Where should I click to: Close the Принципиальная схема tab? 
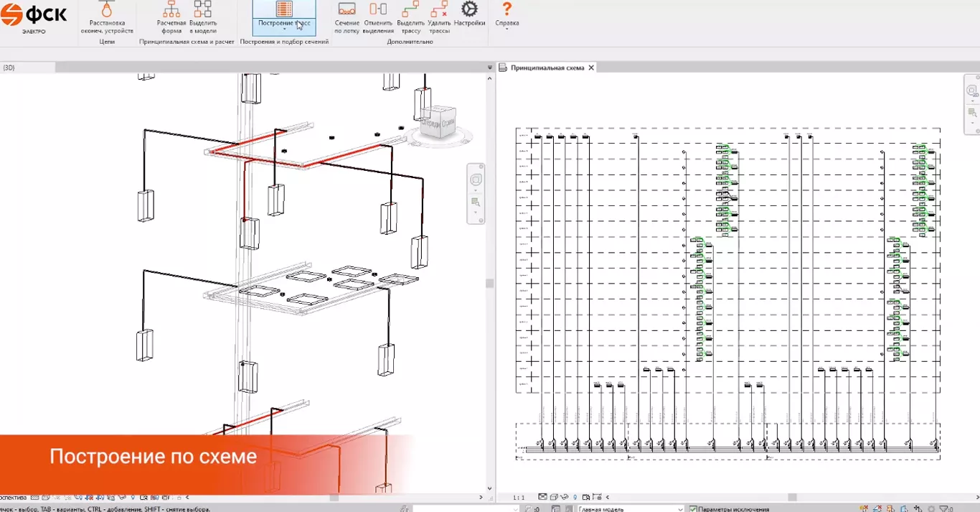point(591,68)
